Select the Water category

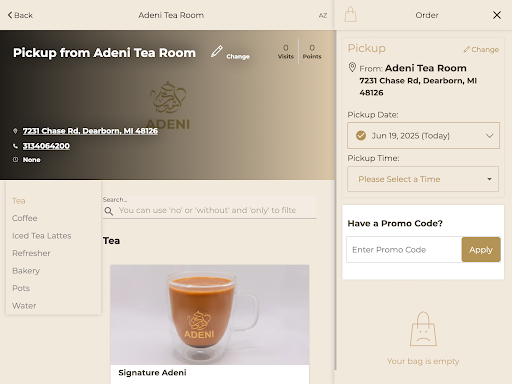click(x=24, y=306)
